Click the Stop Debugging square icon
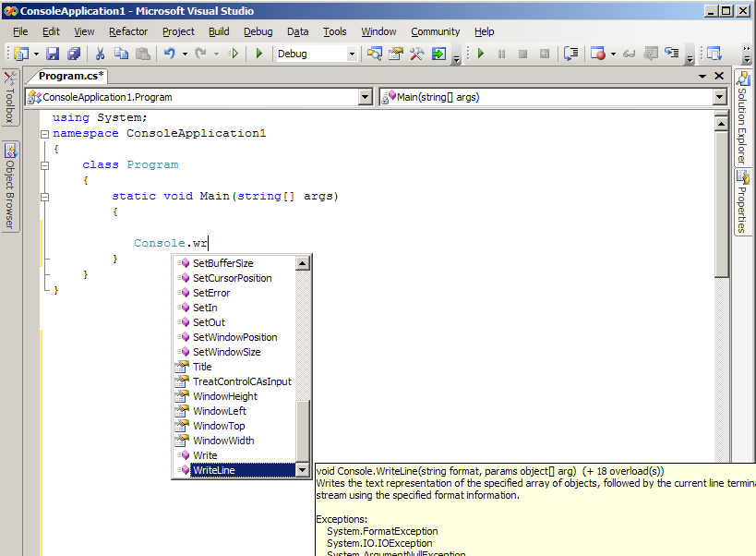The width and height of the screenshot is (756, 556). (522, 54)
